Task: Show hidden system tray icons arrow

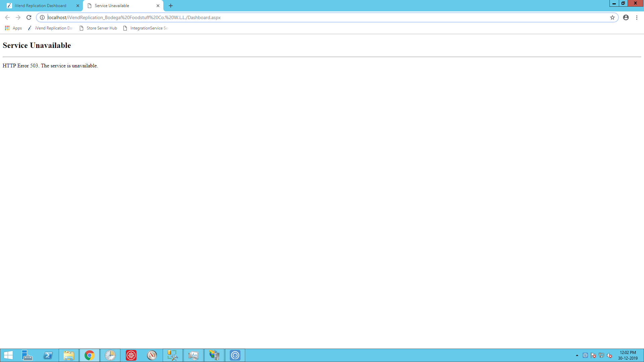Action: (577, 355)
